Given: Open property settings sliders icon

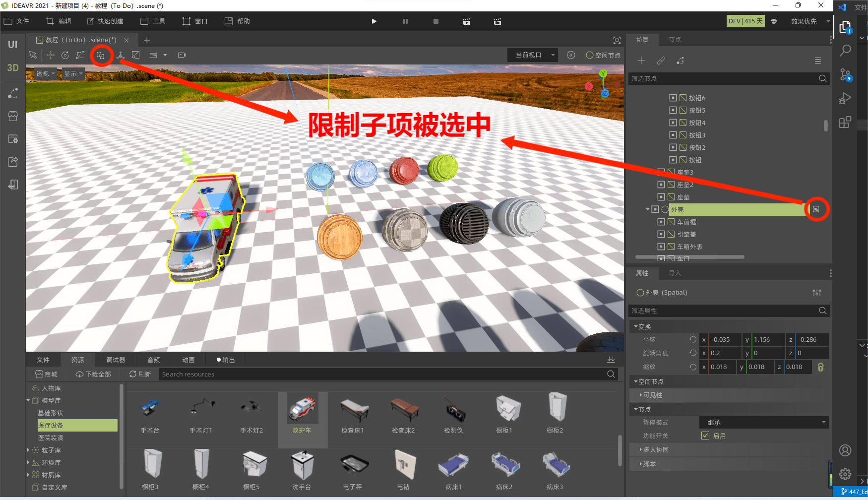Looking at the screenshot, I should point(817,293).
